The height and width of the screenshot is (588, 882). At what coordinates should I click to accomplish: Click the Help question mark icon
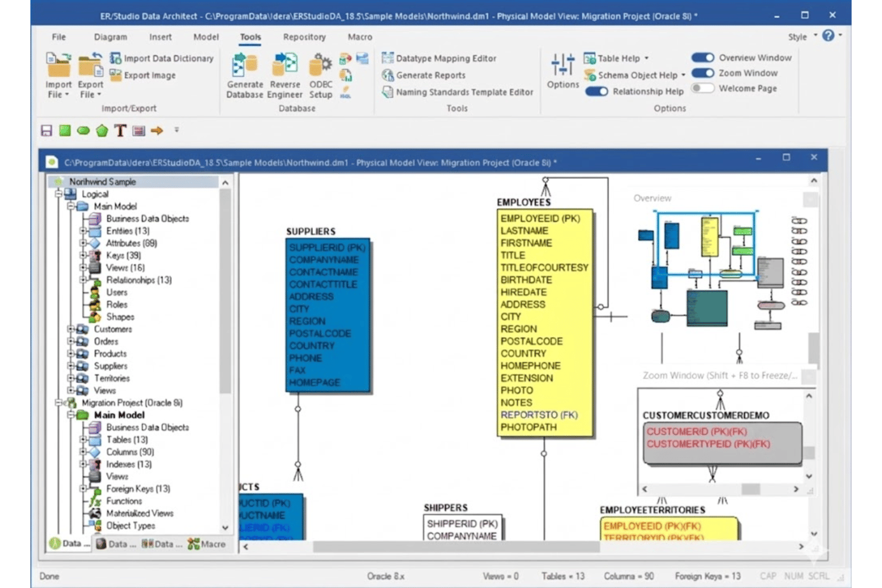click(828, 36)
